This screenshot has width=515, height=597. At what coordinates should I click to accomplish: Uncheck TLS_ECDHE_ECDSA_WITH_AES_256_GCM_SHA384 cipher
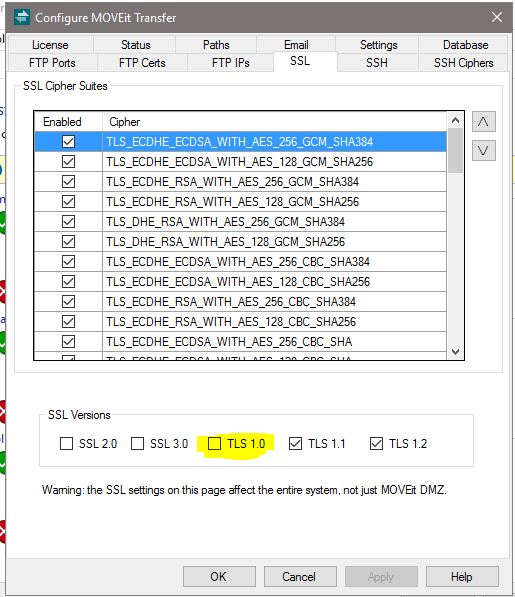[69, 142]
